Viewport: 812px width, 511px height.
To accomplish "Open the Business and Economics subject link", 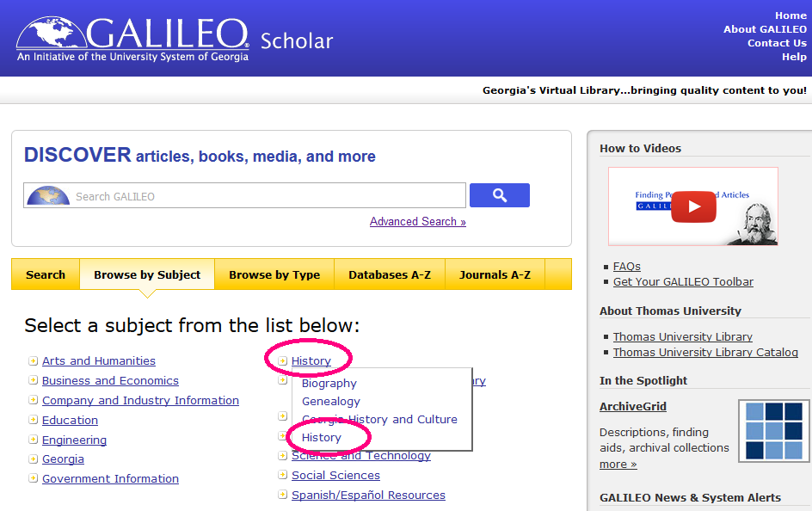I will tap(110, 380).
